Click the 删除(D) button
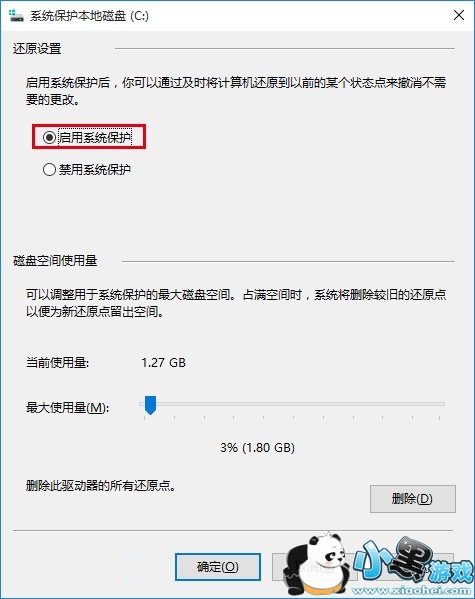The width and height of the screenshot is (475, 599). tap(413, 499)
